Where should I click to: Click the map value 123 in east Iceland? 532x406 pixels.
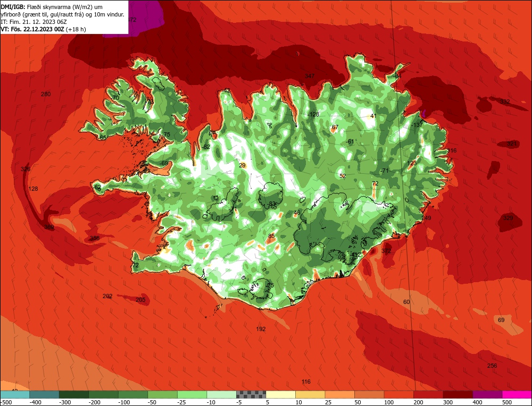click(x=412, y=163)
